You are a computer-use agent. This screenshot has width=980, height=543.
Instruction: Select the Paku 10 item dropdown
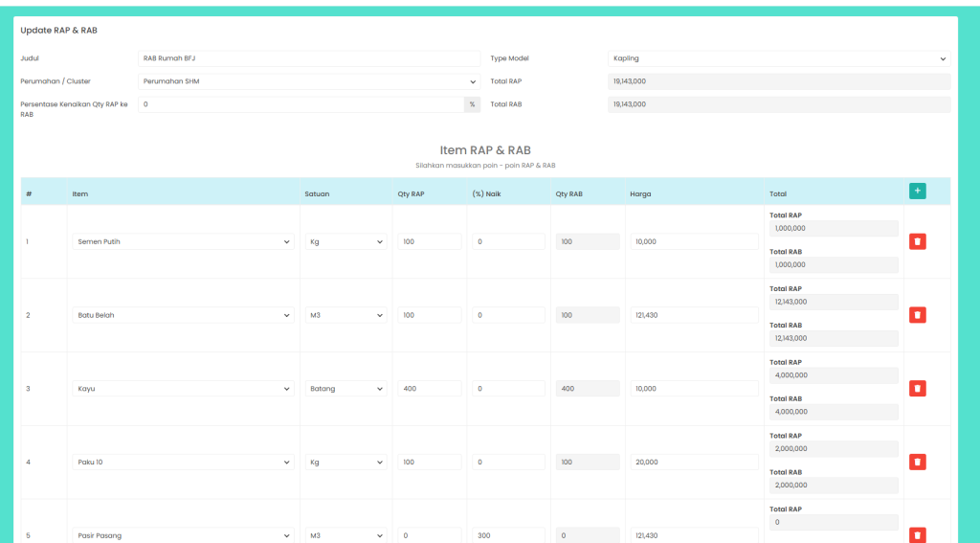(x=183, y=463)
